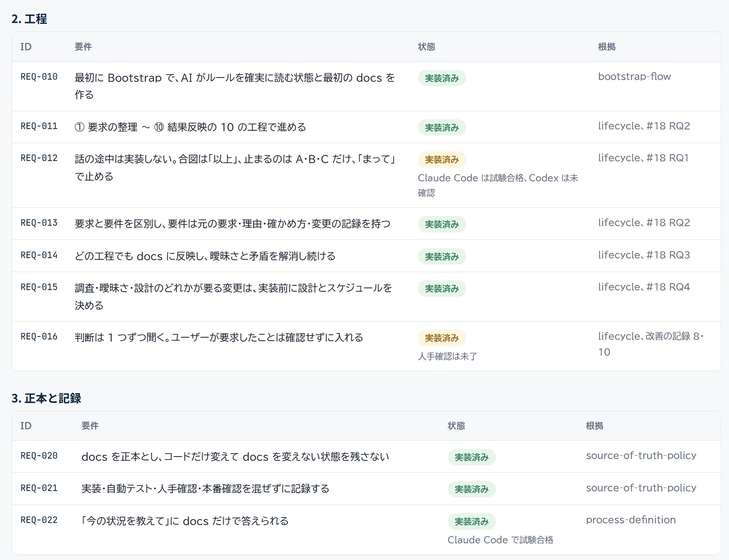Click the note Claude Code は試験合格、Codex は未確認
Screen dimensions: 729x560
[x=498, y=185]
